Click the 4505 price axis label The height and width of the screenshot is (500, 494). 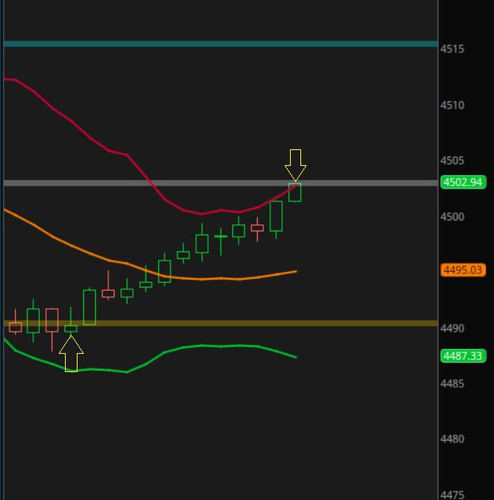(x=452, y=161)
